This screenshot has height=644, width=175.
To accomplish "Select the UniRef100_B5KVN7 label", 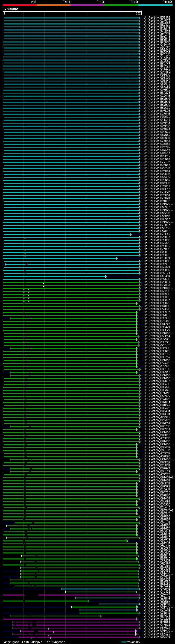I will (157, 54).
